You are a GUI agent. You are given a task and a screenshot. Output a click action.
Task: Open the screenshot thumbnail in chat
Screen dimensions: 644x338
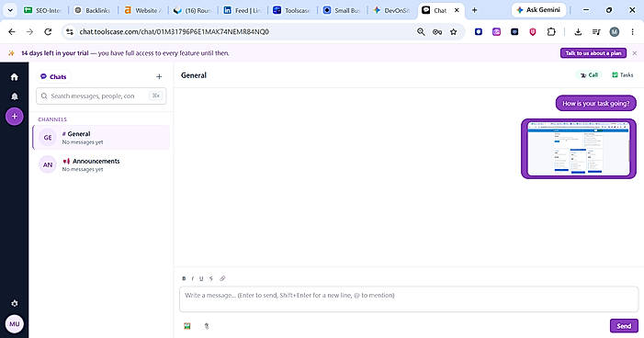(578, 149)
